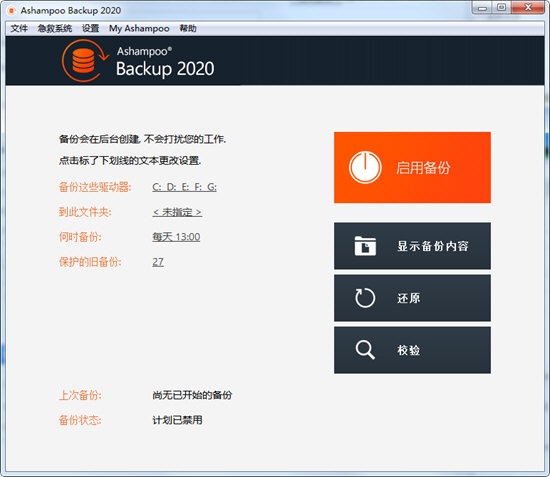Click the magnifier icon for 校验
The height and width of the screenshot is (477, 550).
tap(365, 350)
